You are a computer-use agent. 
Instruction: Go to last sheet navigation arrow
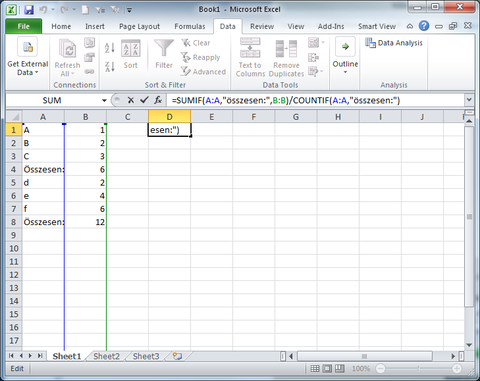[40, 356]
